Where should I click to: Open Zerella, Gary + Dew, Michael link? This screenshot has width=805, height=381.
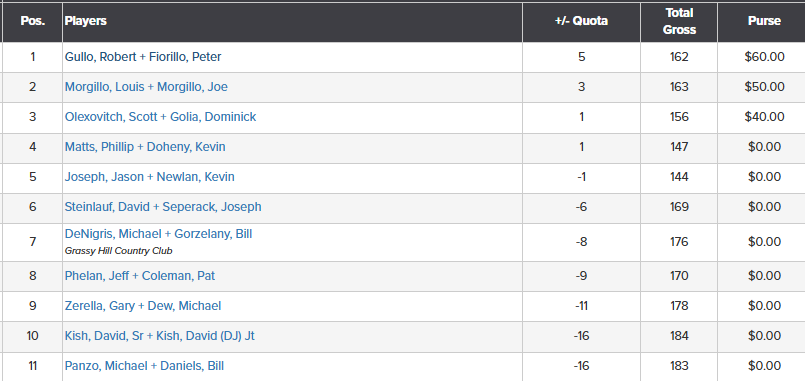tap(143, 306)
